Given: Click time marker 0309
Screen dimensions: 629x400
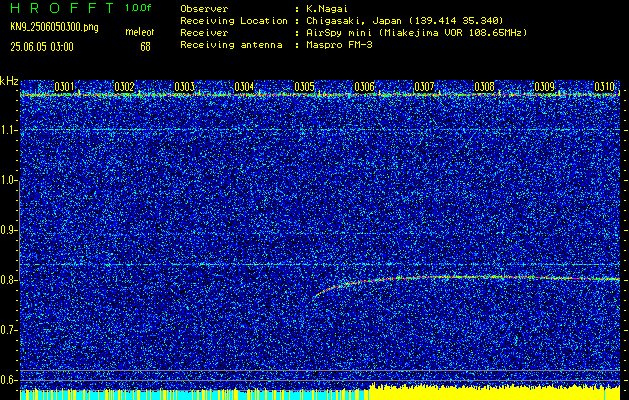Looking at the screenshot, I should [544, 87].
